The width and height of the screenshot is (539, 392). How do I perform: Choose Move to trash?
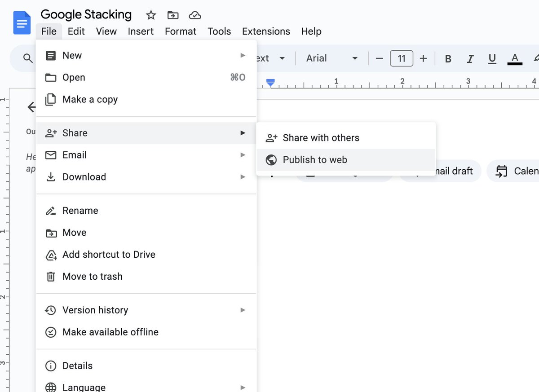point(146,277)
